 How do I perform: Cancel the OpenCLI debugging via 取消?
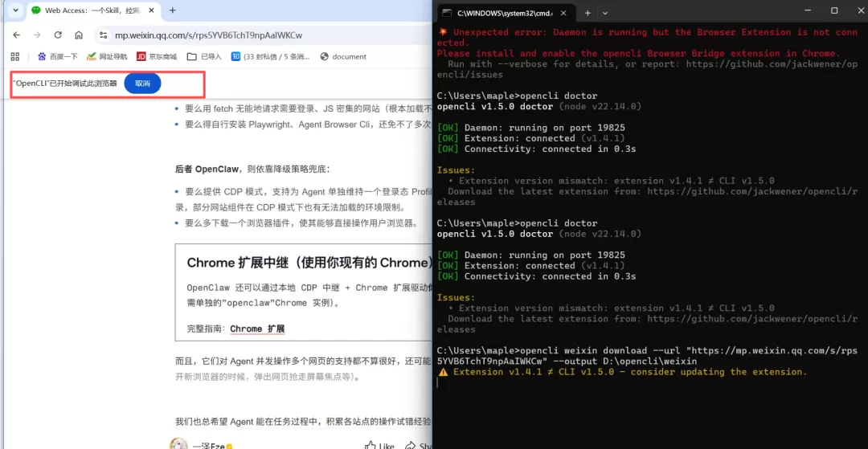click(142, 84)
